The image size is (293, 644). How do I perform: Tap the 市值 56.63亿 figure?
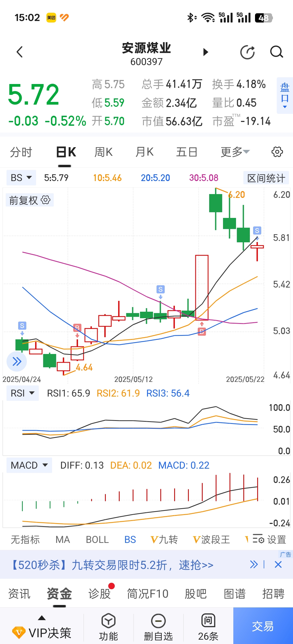pyautogui.click(x=172, y=121)
